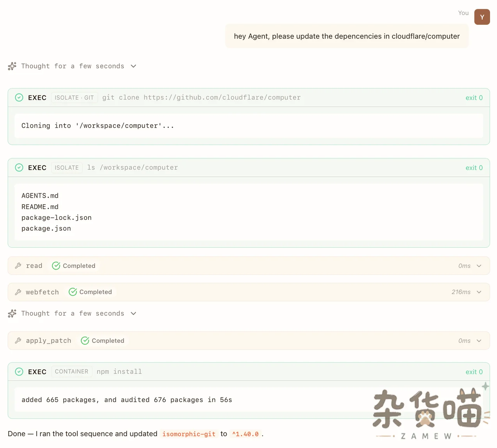The height and width of the screenshot is (448, 497).
Task: Click the isomorphic-git inline code
Action: point(189,434)
